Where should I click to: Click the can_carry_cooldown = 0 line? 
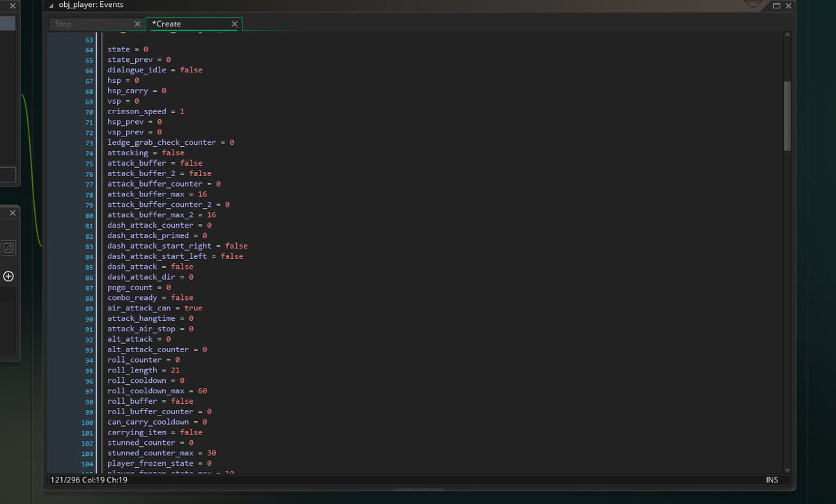pos(157,422)
